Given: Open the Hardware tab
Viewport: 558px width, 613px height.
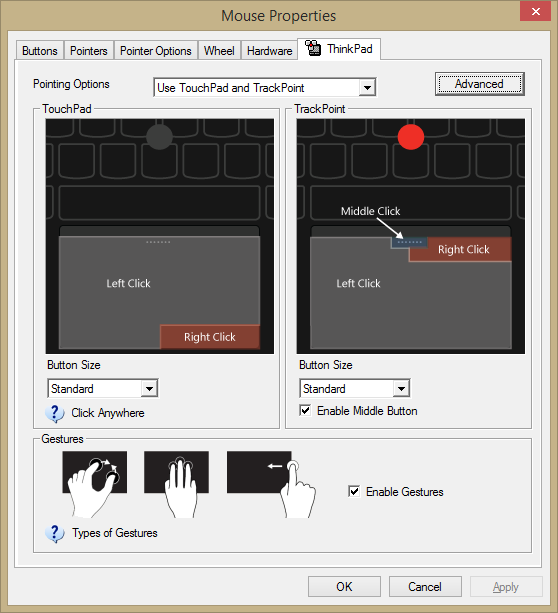Looking at the screenshot, I should tap(269, 51).
